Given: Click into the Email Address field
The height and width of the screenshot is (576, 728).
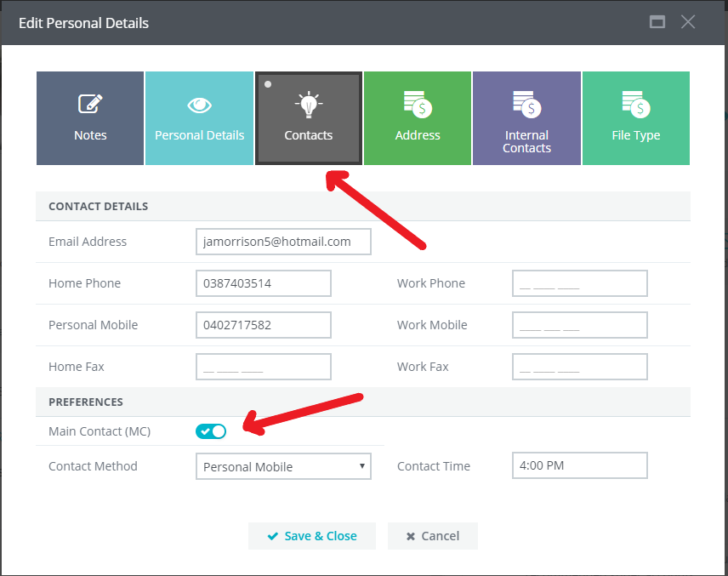Looking at the screenshot, I should pyautogui.click(x=283, y=242).
